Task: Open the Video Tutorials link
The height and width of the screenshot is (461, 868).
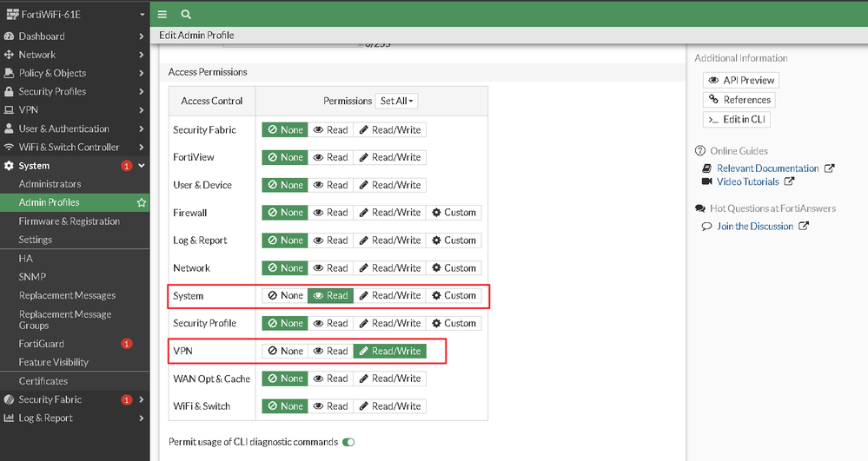Action: click(748, 181)
